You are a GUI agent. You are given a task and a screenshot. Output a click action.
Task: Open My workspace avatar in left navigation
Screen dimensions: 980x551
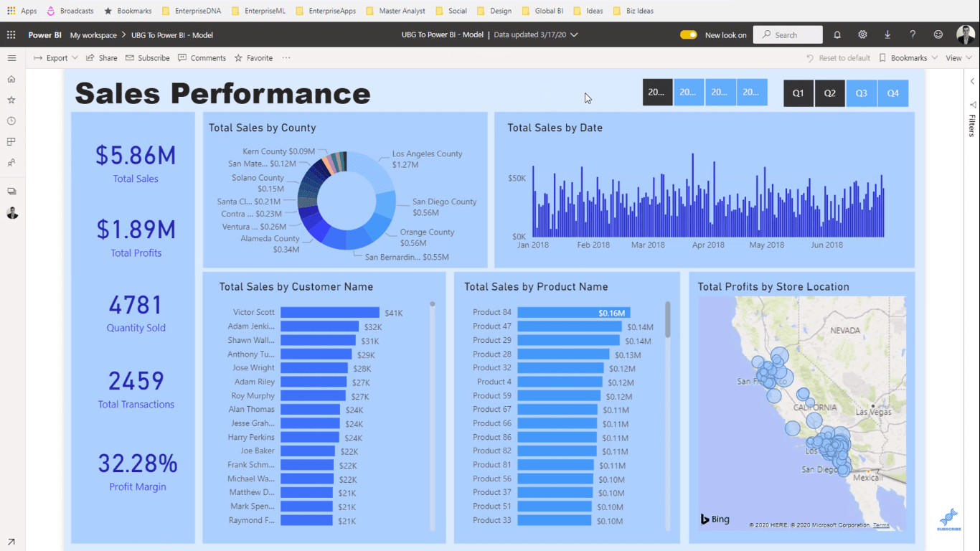point(12,213)
